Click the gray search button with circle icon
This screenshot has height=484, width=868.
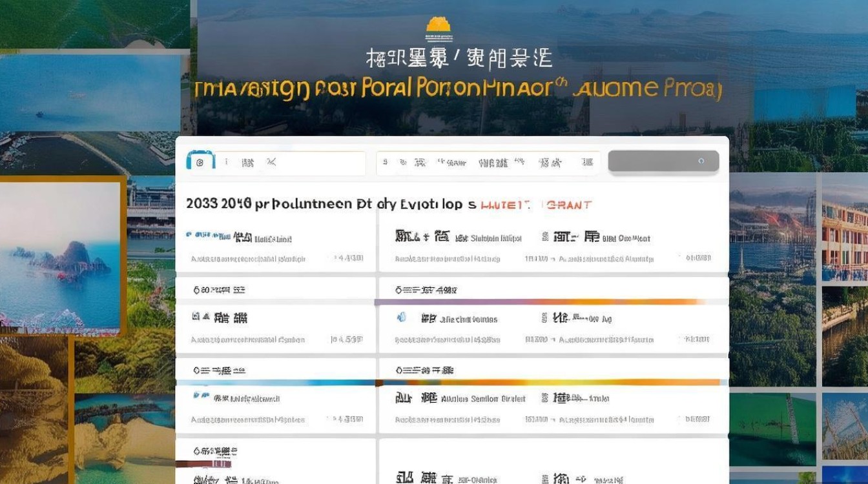coord(663,161)
